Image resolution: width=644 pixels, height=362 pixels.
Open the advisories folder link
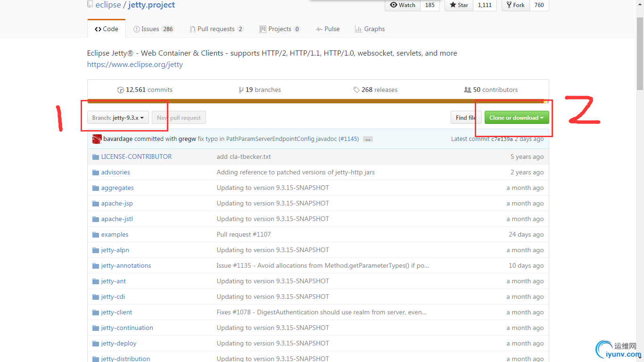pyautogui.click(x=116, y=173)
